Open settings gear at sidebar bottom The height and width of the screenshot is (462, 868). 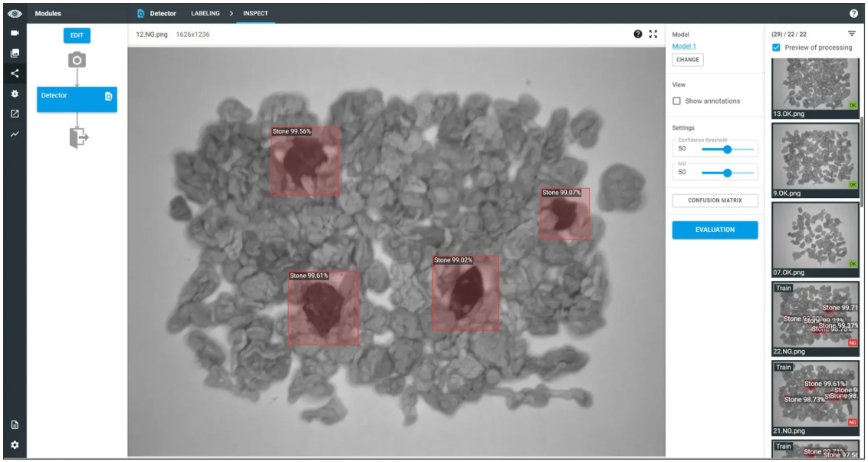click(x=12, y=445)
